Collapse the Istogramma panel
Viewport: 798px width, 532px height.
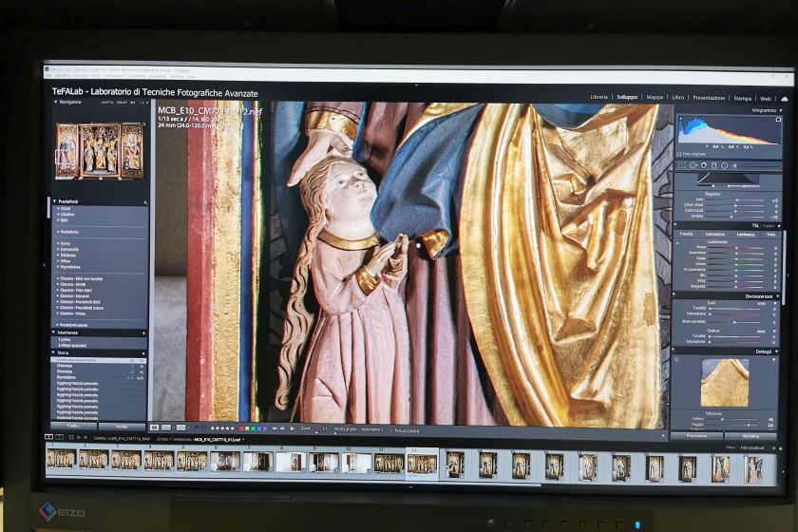pyautogui.click(x=781, y=110)
